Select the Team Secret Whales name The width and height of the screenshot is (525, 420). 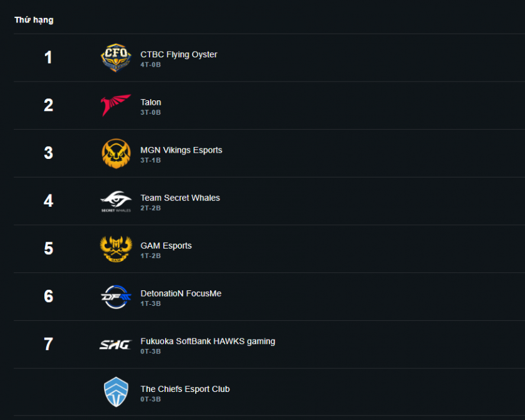pos(180,198)
